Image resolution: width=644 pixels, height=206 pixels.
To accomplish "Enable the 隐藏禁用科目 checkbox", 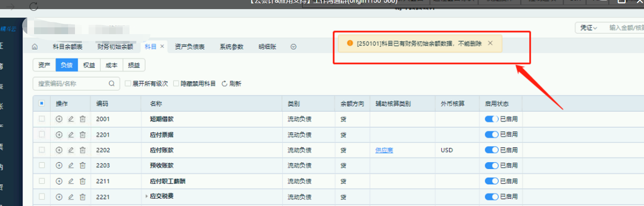I will click(176, 83).
